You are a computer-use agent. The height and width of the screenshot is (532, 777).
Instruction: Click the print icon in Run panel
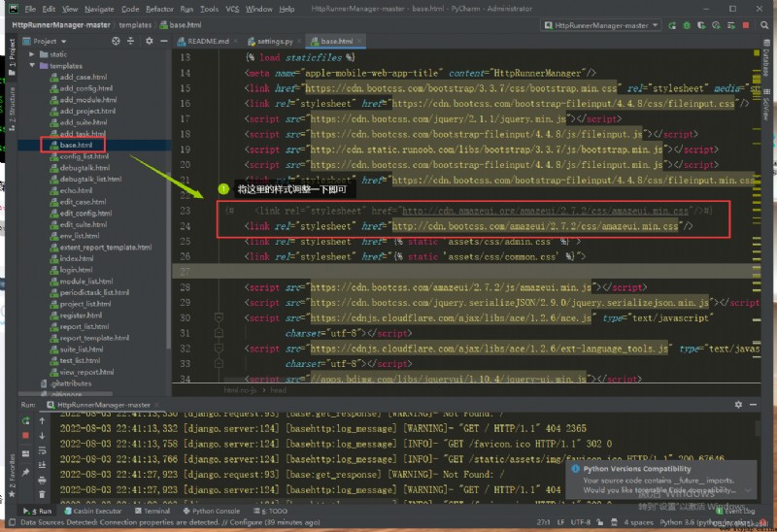pyautogui.click(x=42, y=480)
